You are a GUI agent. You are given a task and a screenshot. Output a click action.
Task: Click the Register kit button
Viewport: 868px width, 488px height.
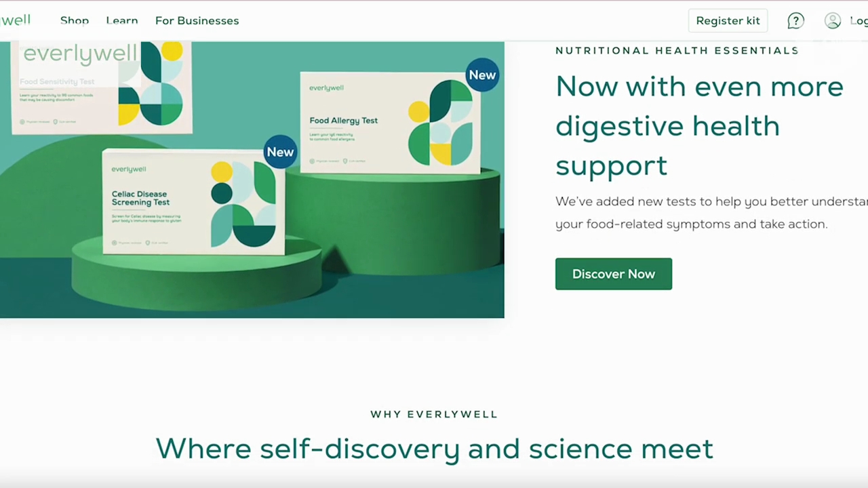[x=728, y=20]
